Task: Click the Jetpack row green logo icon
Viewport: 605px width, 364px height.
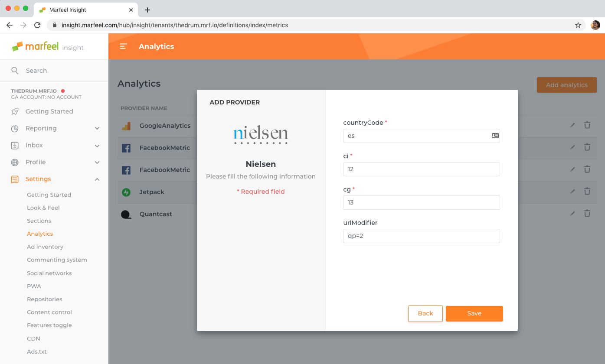Action: [126, 192]
